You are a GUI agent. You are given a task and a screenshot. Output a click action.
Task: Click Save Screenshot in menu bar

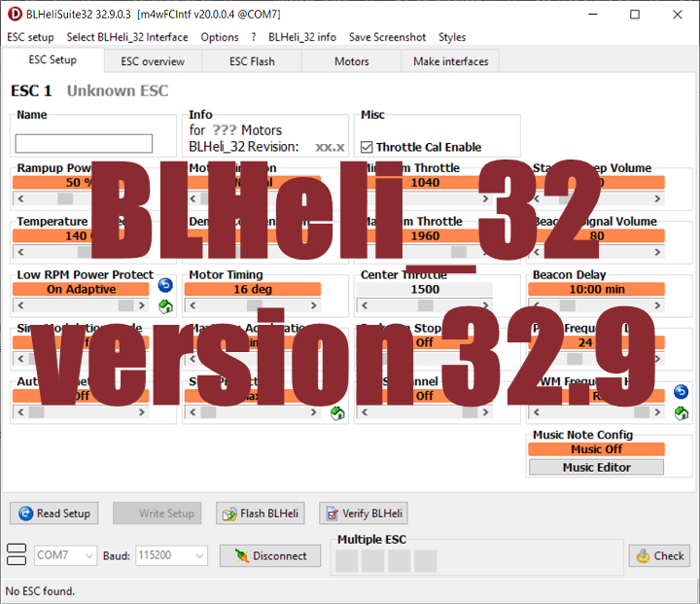[x=387, y=37]
